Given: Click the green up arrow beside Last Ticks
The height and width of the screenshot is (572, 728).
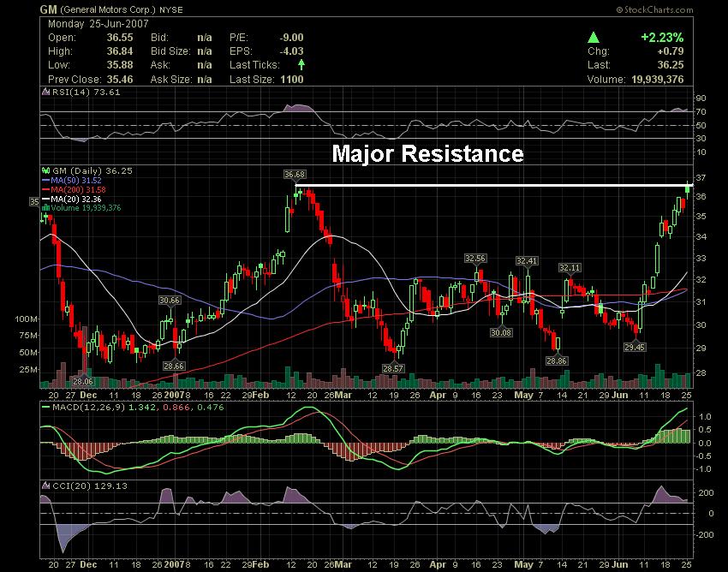Looking at the screenshot, I should 301,64.
